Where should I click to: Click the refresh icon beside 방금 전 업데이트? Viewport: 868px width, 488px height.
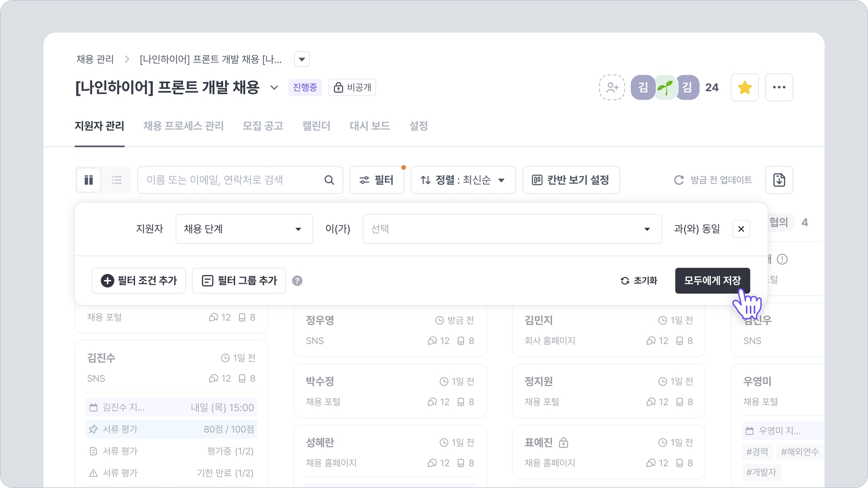pos(679,180)
